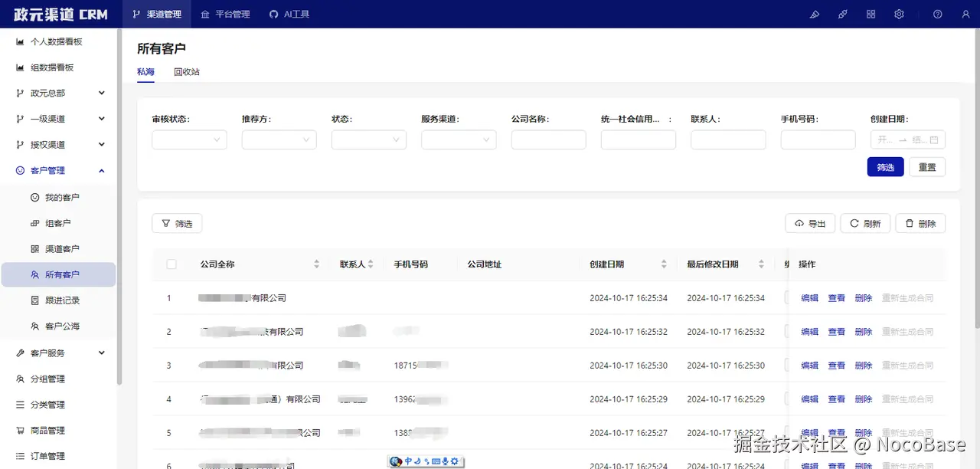Sort by 创建日期 column sort arrows

[x=664, y=264]
